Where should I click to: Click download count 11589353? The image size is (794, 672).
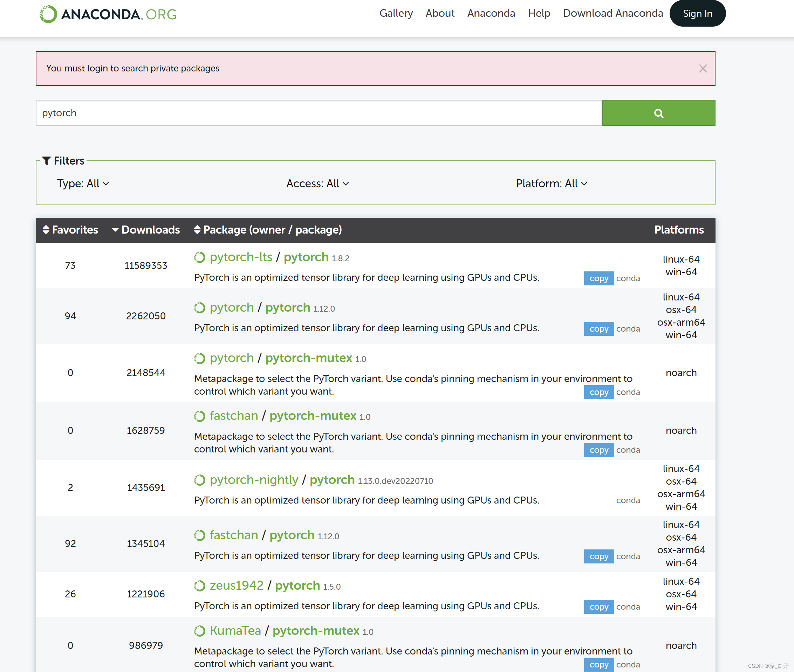(146, 265)
